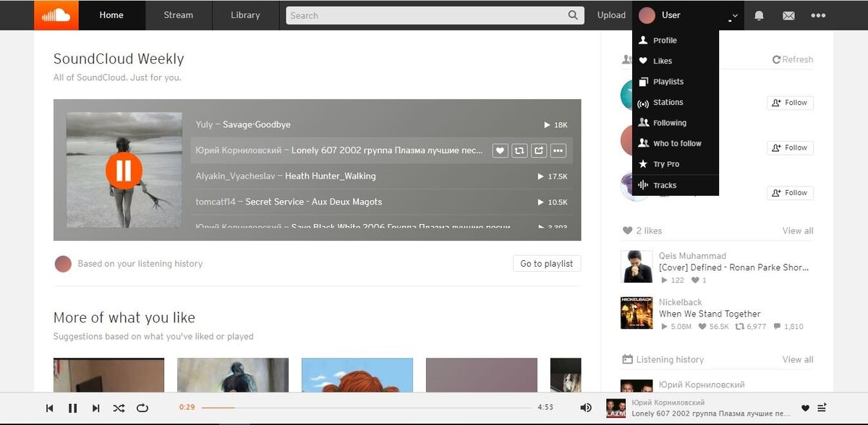
Task: Click the SoundCloud logo
Action: [56, 15]
